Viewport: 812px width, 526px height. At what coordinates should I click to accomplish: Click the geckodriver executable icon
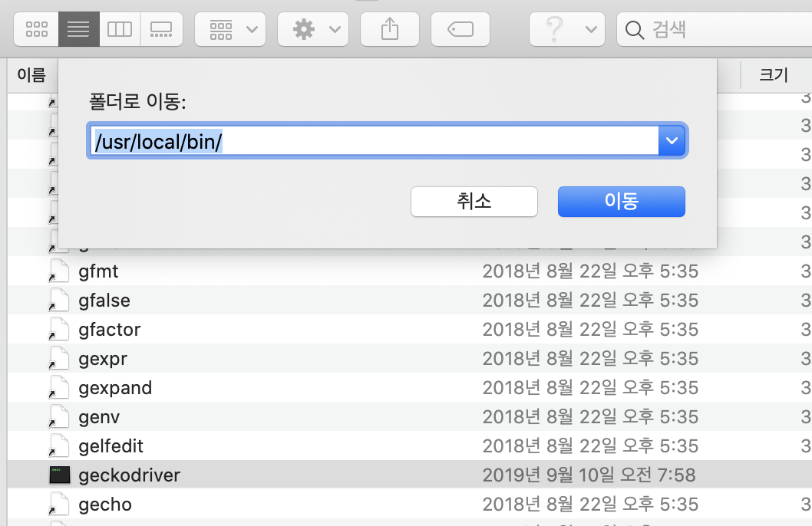tap(60, 475)
